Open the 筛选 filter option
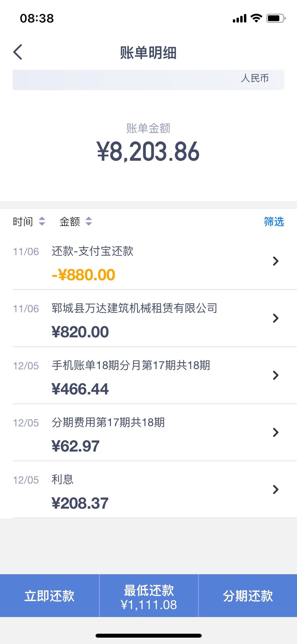This screenshot has height=644, width=297. click(x=274, y=222)
